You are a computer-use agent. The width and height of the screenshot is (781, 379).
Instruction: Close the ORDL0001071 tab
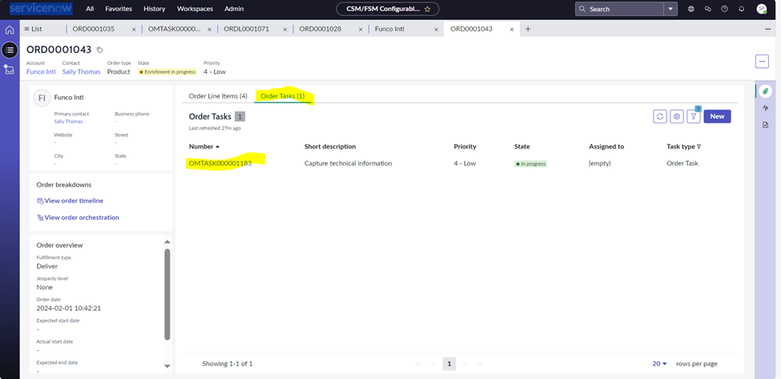point(285,29)
